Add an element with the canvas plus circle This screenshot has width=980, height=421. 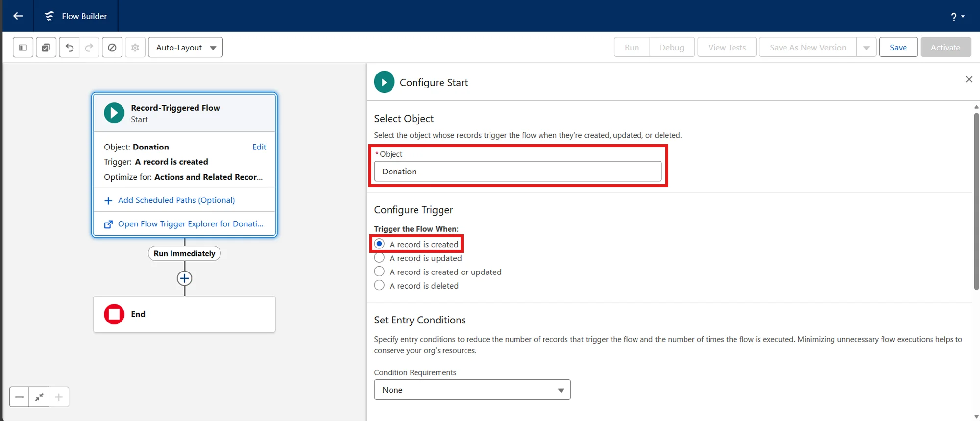point(184,279)
